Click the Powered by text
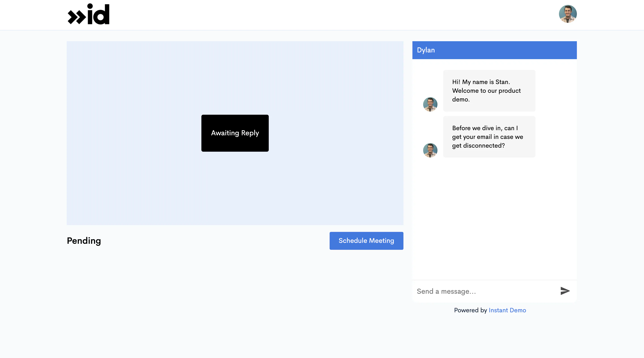 [x=471, y=310]
